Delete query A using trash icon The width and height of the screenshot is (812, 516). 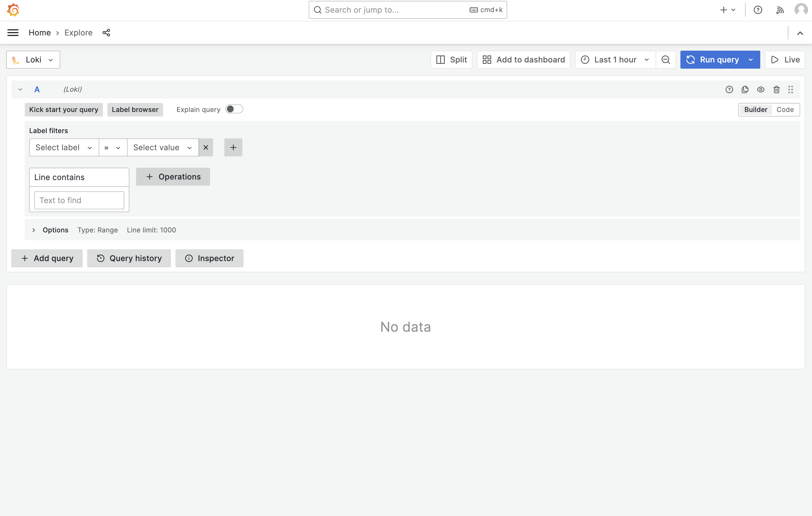776,89
